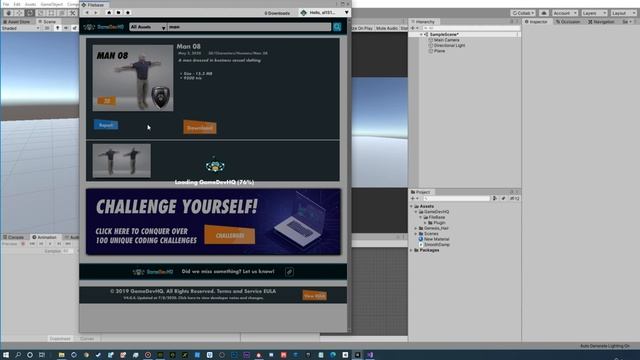This screenshot has width=640, height=360.
Task: Select the custom editor tools icon
Action: click(73, 13)
